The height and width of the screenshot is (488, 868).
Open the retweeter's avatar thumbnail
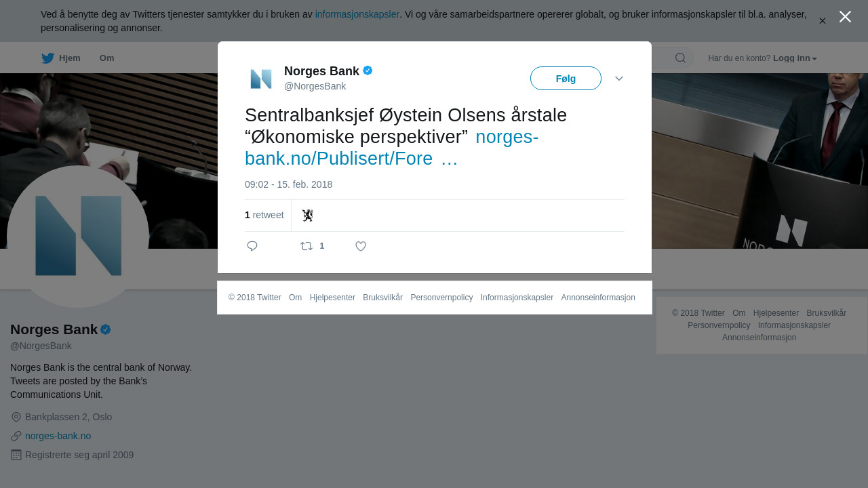pyautogui.click(x=308, y=216)
